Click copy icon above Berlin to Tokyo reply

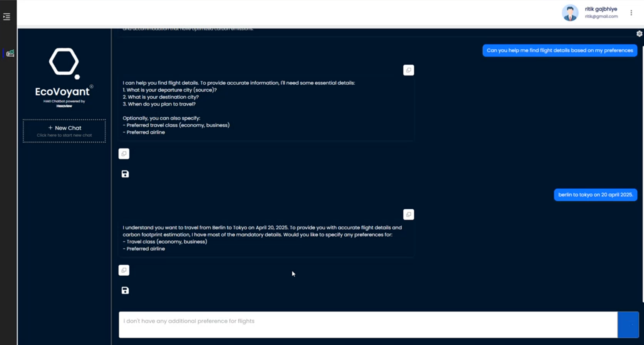pos(408,214)
